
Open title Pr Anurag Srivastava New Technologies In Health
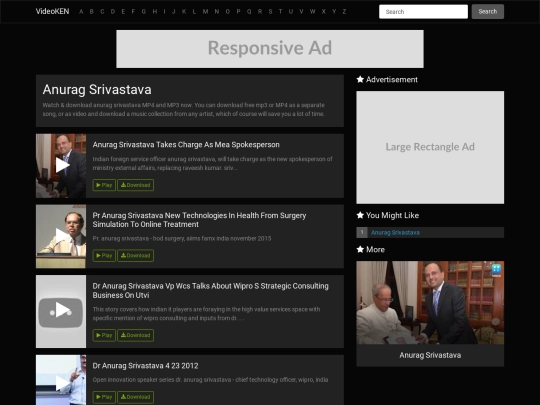click(199, 220)
